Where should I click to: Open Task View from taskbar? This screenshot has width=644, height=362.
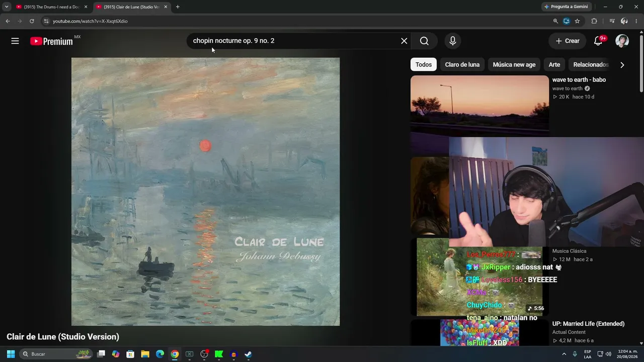pos(101,354)
